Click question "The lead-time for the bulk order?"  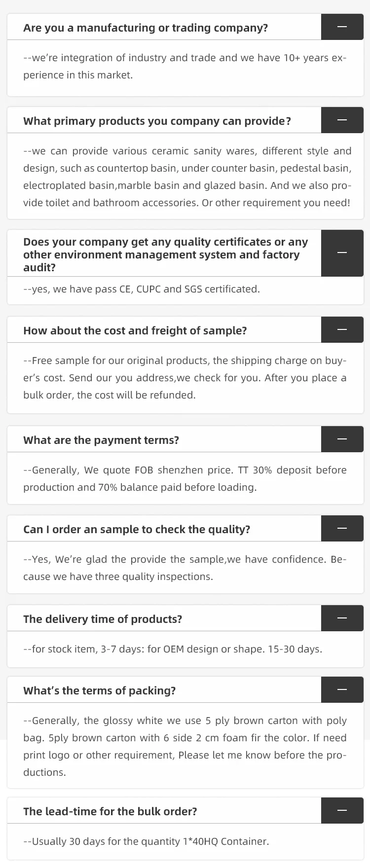coord(110,811)
